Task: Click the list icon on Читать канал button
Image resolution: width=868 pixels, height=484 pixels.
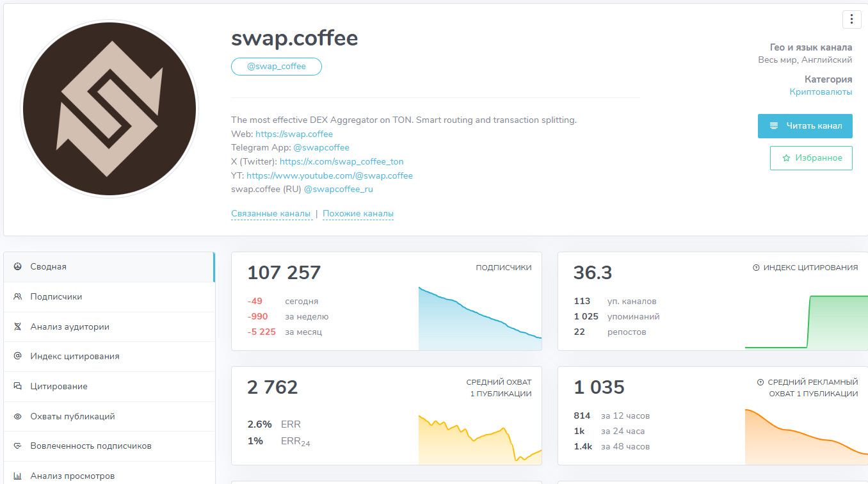Action: [x=775, y=125]
